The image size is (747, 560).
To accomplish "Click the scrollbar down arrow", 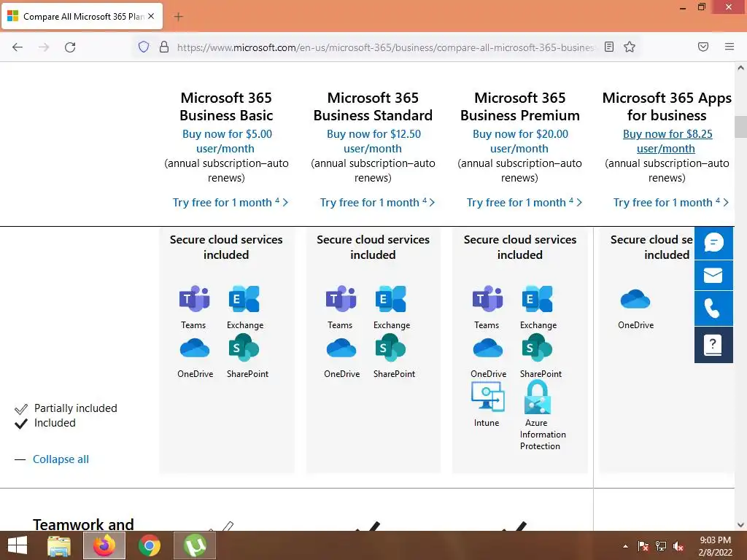I will pos(740,525).
